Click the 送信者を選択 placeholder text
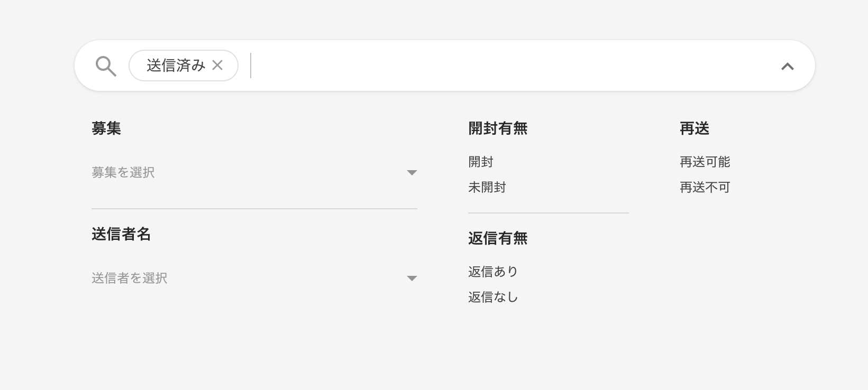Screen dimensions: 868x390 [130, 278]
